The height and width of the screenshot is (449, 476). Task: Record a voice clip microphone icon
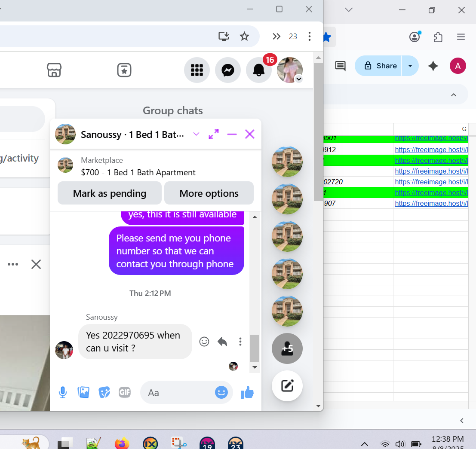click(x=62, y=392)
